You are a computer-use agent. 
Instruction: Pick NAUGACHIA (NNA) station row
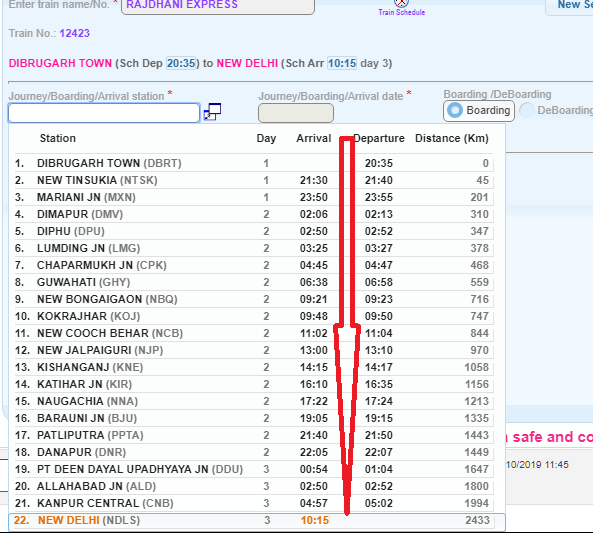[254, 401]
